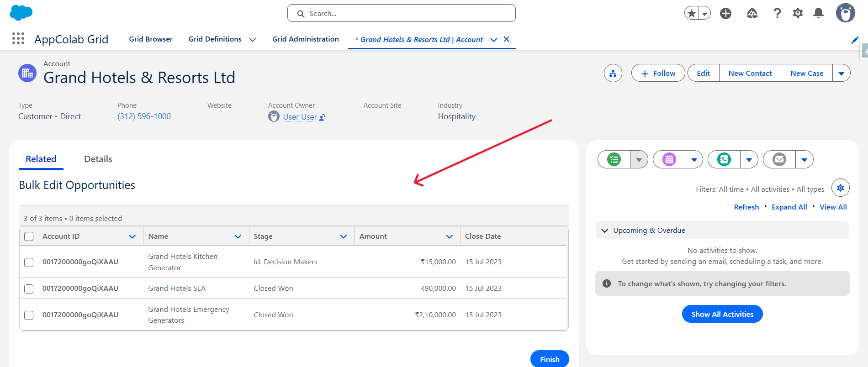The width and height of the screenshot is (868, 367).
Task: Open the Notifications bell
Action: [x=818, y=13]
